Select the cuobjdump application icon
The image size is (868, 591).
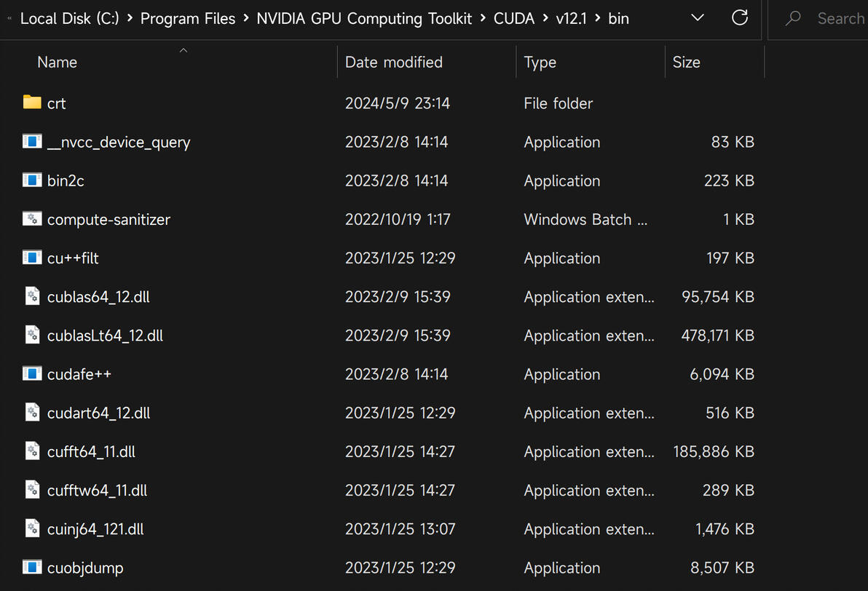(32, 567)
